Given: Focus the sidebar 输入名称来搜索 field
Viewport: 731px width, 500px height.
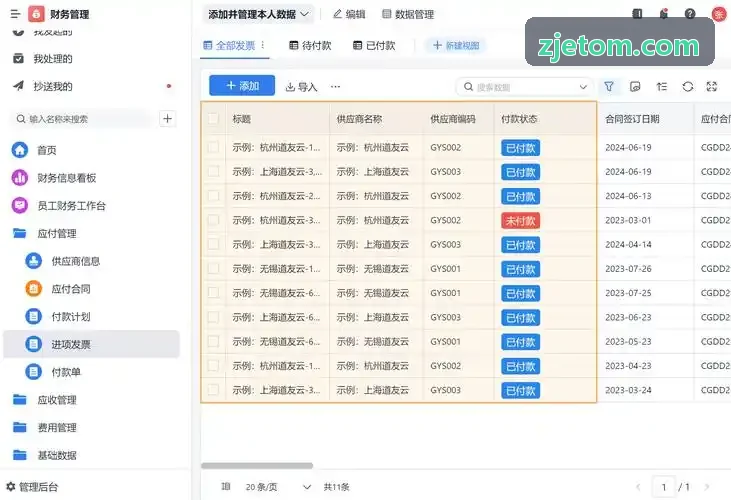Looking at the screenshot, I should [x=83, y=119].
